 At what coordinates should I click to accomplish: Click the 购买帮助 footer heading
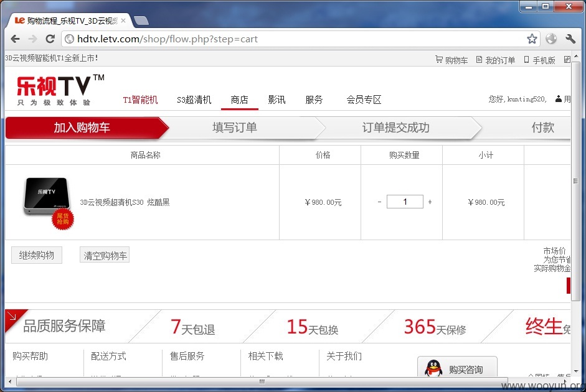pyautogui.click(x=31, y=356)
